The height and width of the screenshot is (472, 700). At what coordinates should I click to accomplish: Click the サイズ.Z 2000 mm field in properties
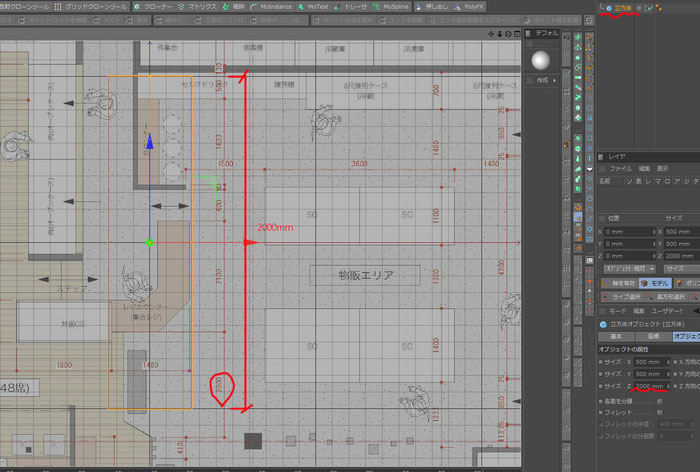pyautogui.click(x=650, y=386)
